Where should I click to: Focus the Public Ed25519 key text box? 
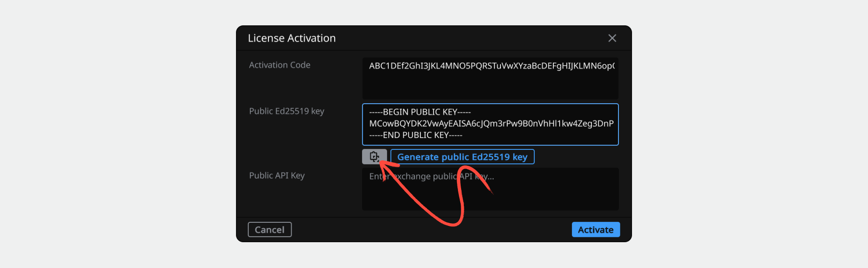(x=490, y=124)
